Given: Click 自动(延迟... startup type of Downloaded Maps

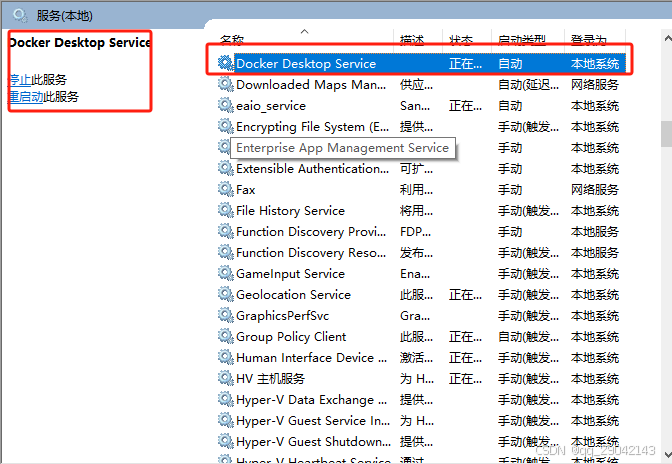Looking at the screenshot, I should pyautogui.click(x=528, y=84).
